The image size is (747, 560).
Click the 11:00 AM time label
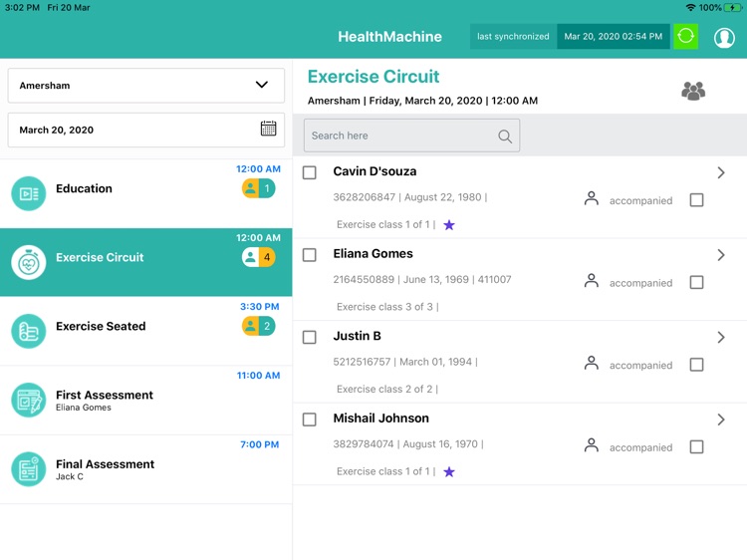tap(258, 376)
